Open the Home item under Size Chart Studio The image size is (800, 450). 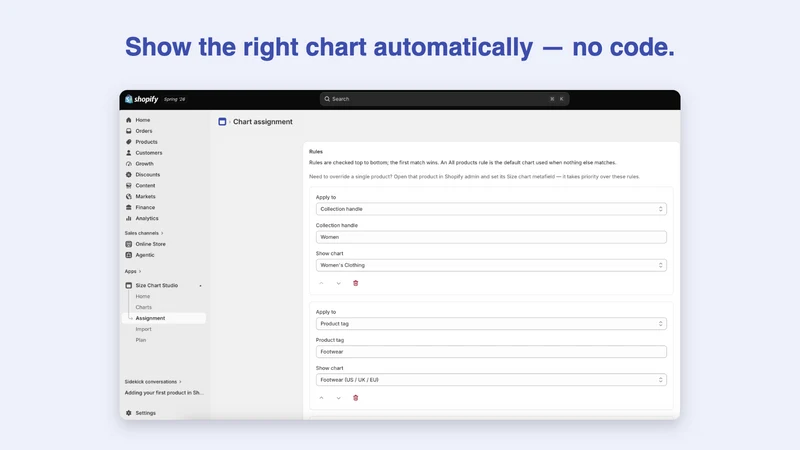tap(143, 296)
